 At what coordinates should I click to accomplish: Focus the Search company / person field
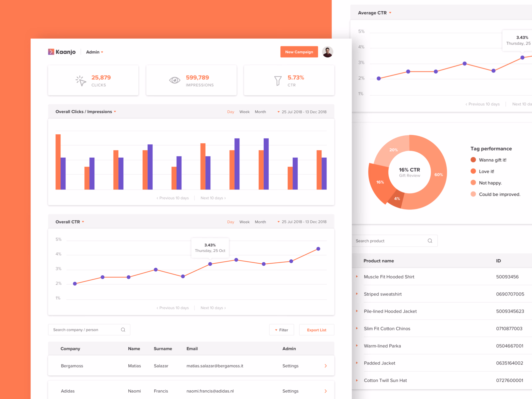click(x=89, y=330)
